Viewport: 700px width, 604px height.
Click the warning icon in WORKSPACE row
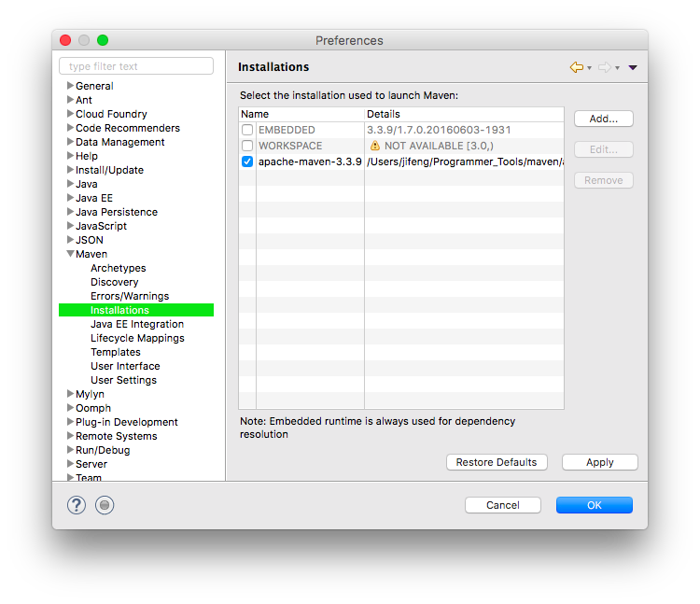[x=375, y=146]
